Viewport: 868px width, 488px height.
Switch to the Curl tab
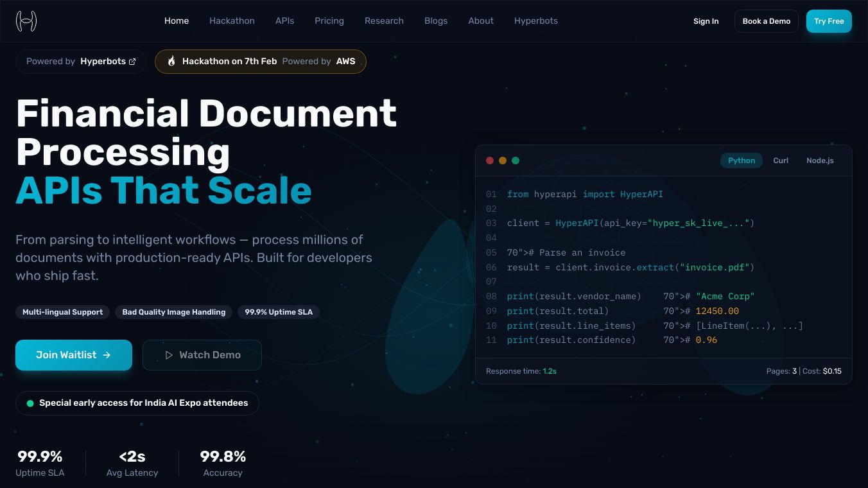[x=781, y=161]
